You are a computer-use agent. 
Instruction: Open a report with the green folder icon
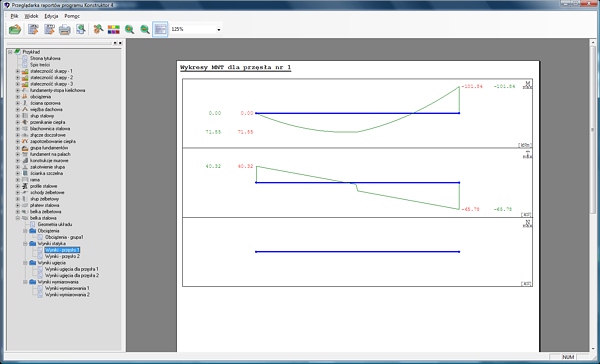[x=15, y=29]
